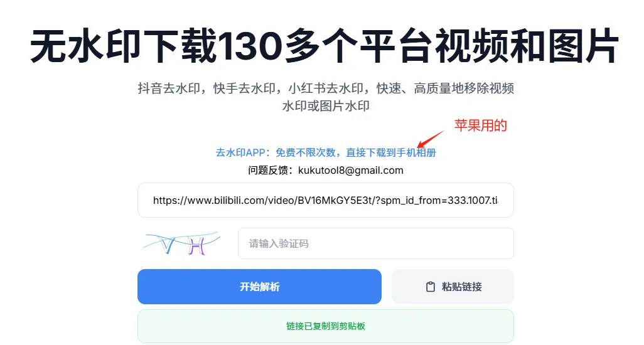Click the 粘贴链接 button
The height and width of the screenshot is (345, 644).
coord(453,286)
